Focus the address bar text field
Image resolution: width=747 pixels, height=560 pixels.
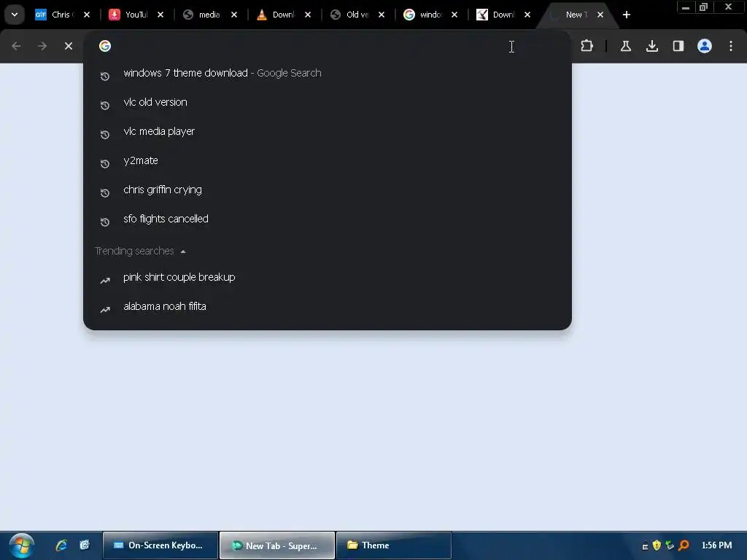pyautogui.click(x=328, y=46)
